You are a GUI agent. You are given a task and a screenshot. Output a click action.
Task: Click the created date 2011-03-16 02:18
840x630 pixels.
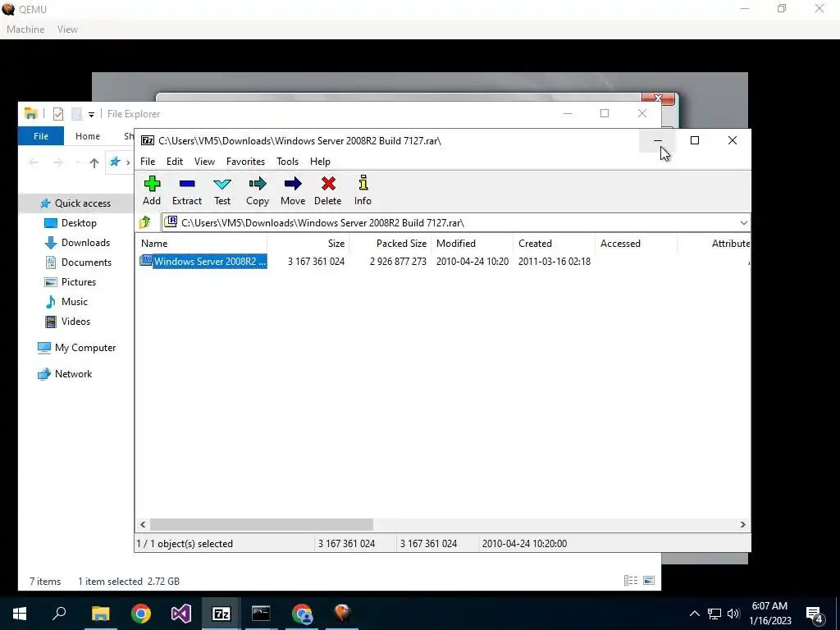555,262
